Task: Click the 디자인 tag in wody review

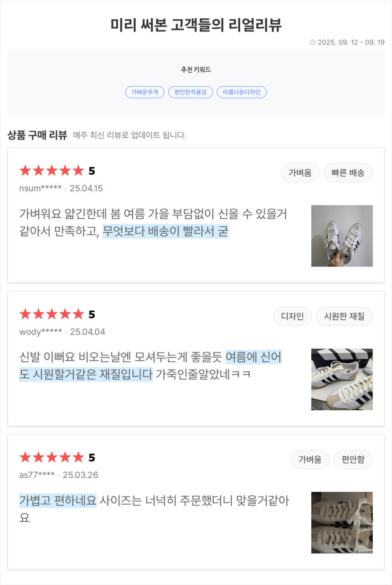Action: (292, 316)
